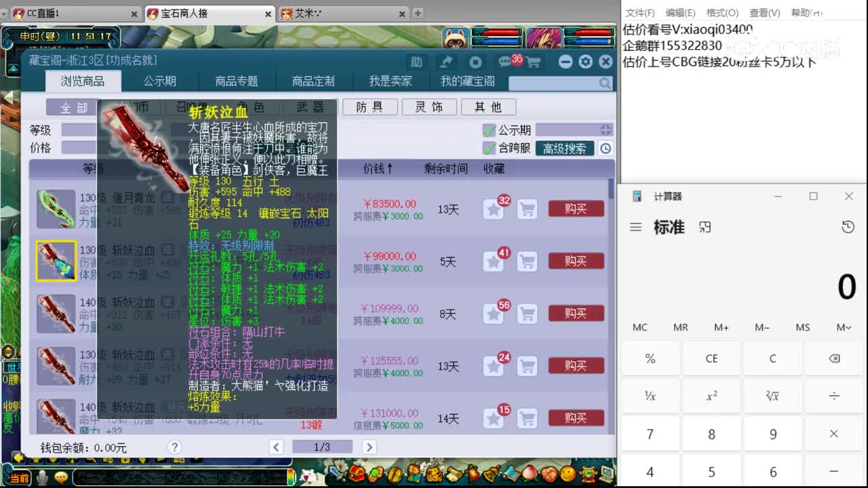Screen dimensions: 868x488
Task: Switch to 商品专题 tab
Action: pos(237,81)
